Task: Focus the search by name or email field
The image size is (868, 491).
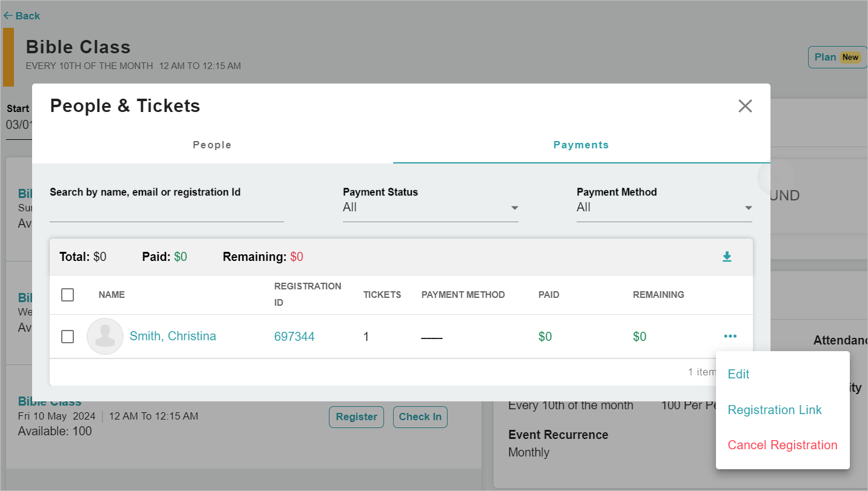Action: [167, 212]
